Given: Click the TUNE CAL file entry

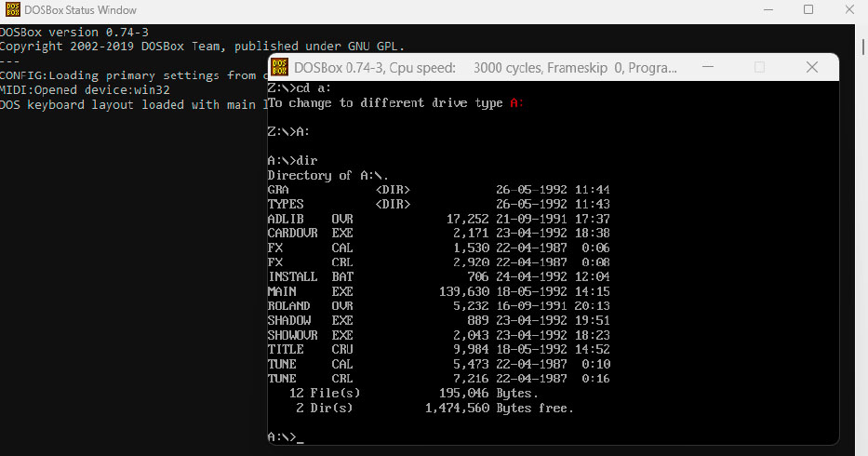Looking at the screenshot, I should (438, 364).
